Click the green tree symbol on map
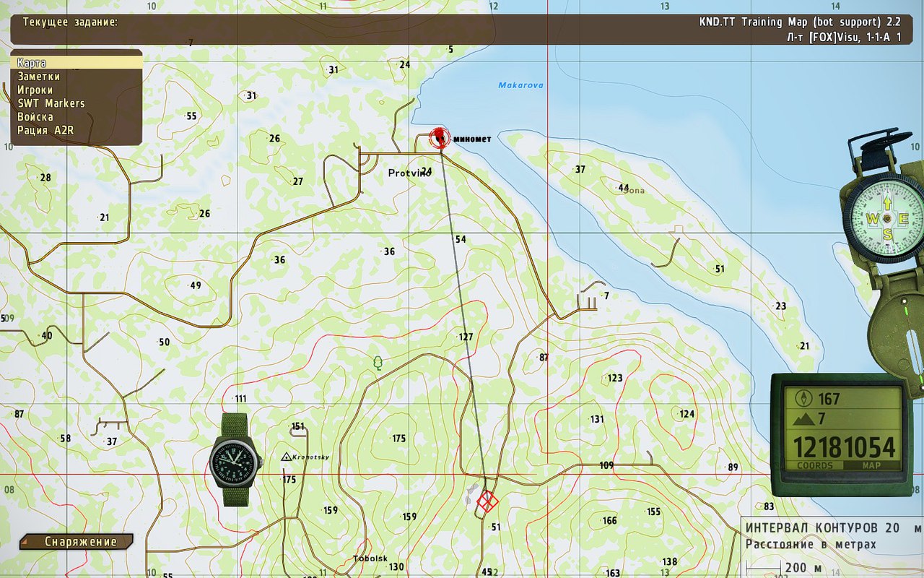924x578 pixels. (x=377, y=362)
